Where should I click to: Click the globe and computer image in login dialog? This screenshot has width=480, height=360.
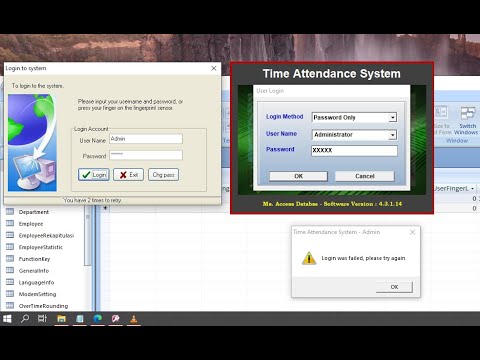pos(32,143)
